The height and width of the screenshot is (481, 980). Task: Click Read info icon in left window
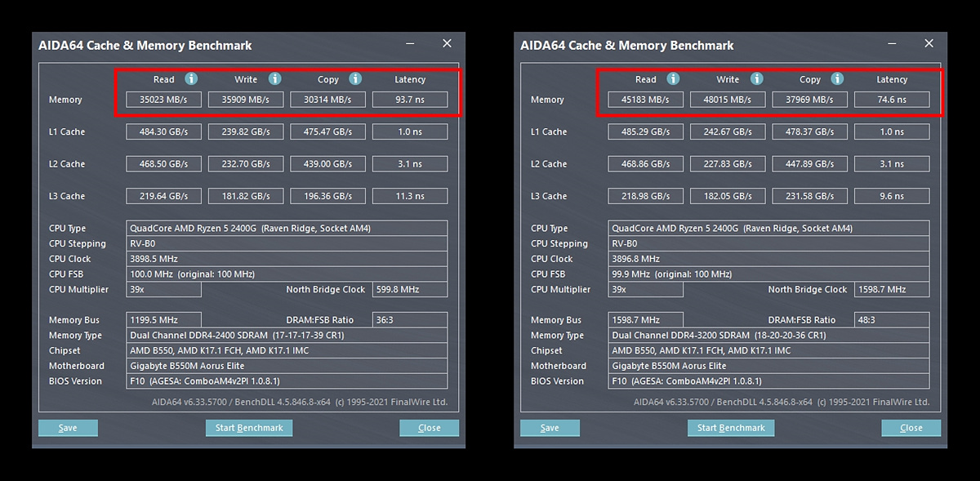(x=191, y=79)
